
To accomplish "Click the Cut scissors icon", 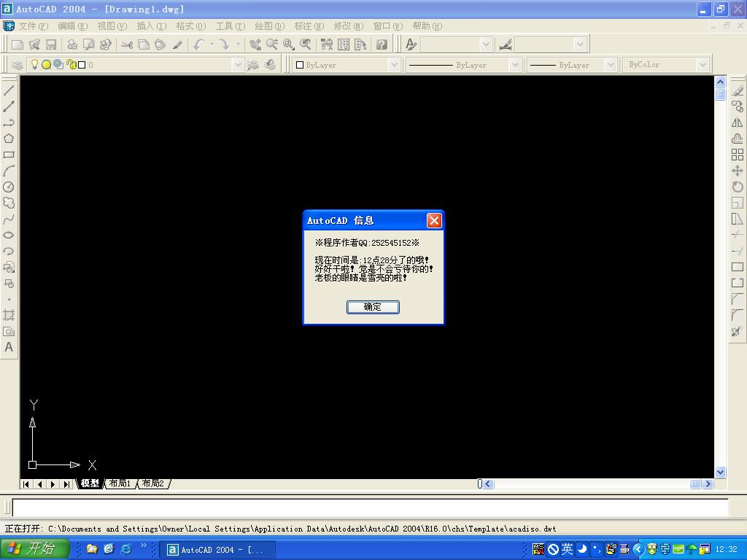I will click(x=127, y=44).
